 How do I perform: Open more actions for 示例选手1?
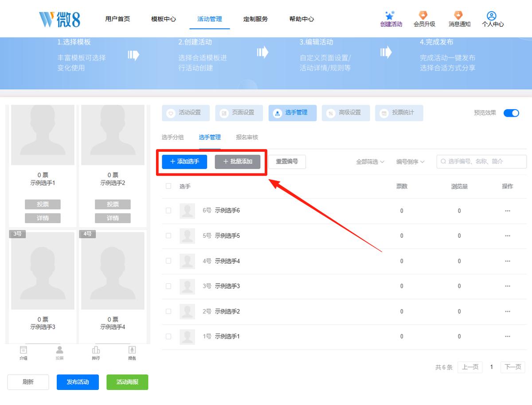tap(508, 336)
